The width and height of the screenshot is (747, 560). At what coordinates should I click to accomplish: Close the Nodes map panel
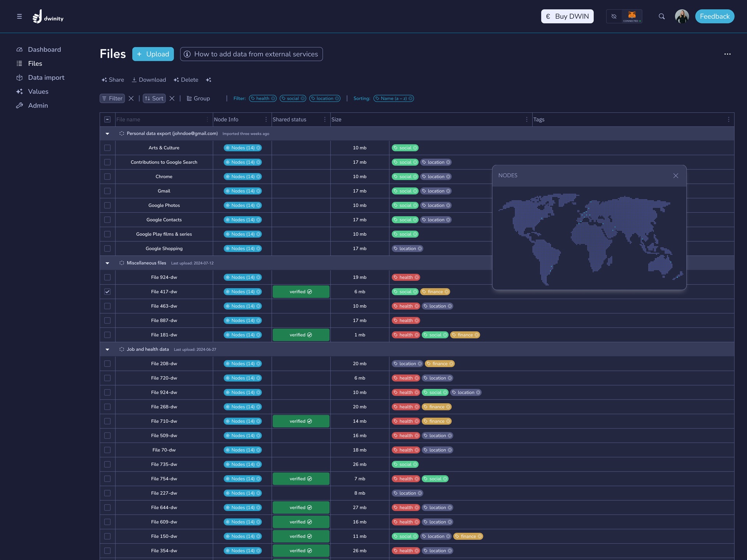tap(675, 176)
